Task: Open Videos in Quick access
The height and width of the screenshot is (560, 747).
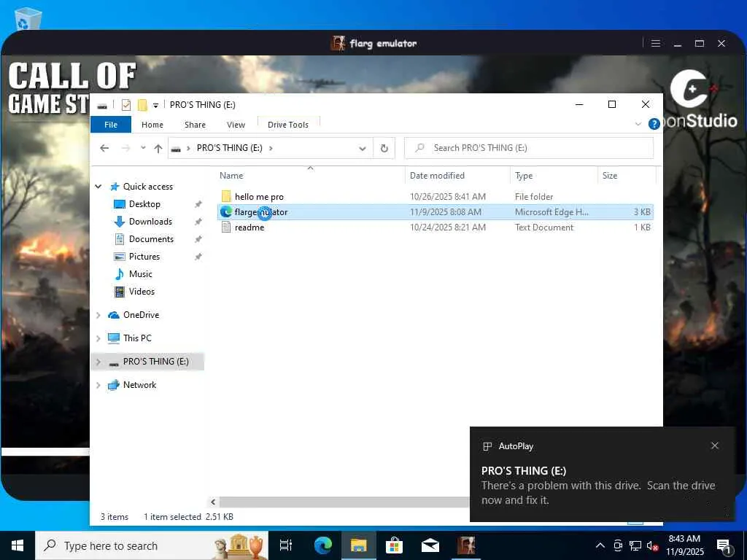Action: tap(142, 292)
